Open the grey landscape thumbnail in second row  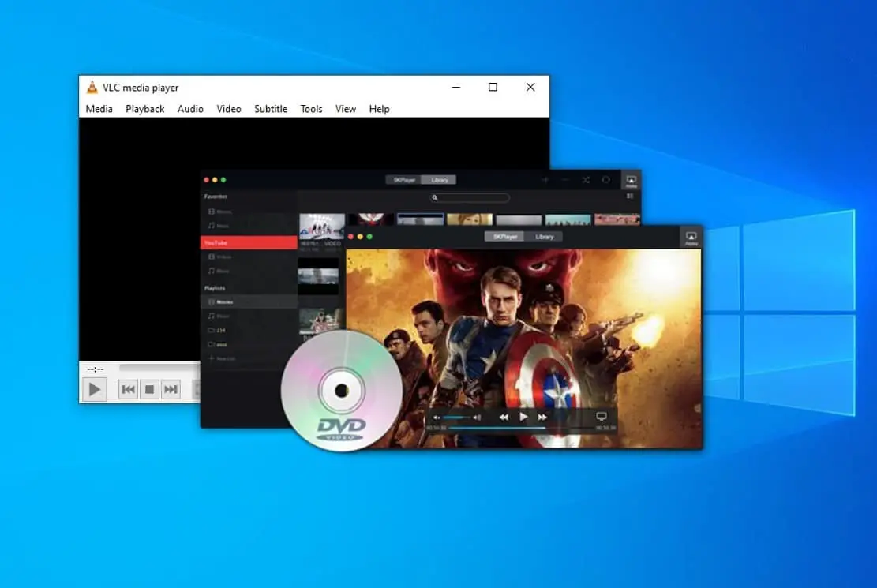tap(318, 278)
